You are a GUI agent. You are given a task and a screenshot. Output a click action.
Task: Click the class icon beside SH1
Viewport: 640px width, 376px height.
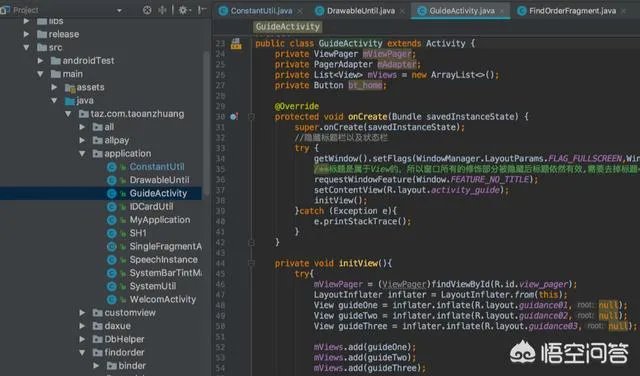coord(111,233)
